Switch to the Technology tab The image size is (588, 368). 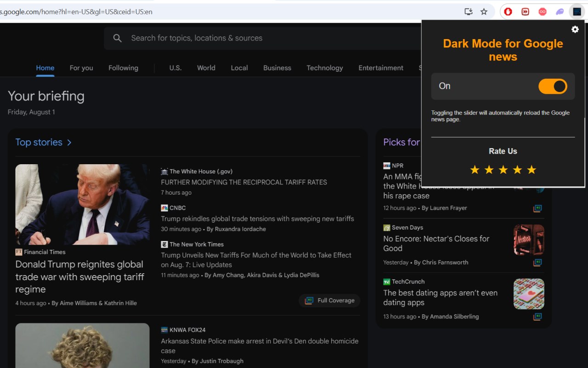tap(325, 68)
